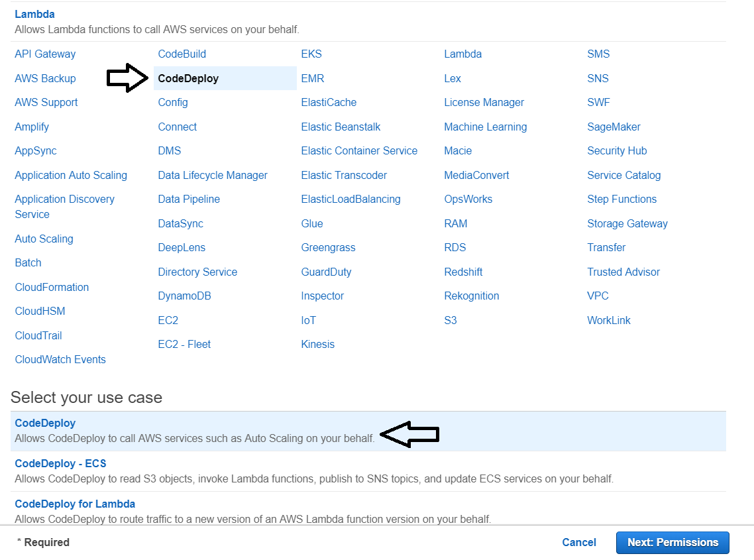Choose the CodeDeploy - ECS use case
The image size is (754, 560).
tap(60, 463)
